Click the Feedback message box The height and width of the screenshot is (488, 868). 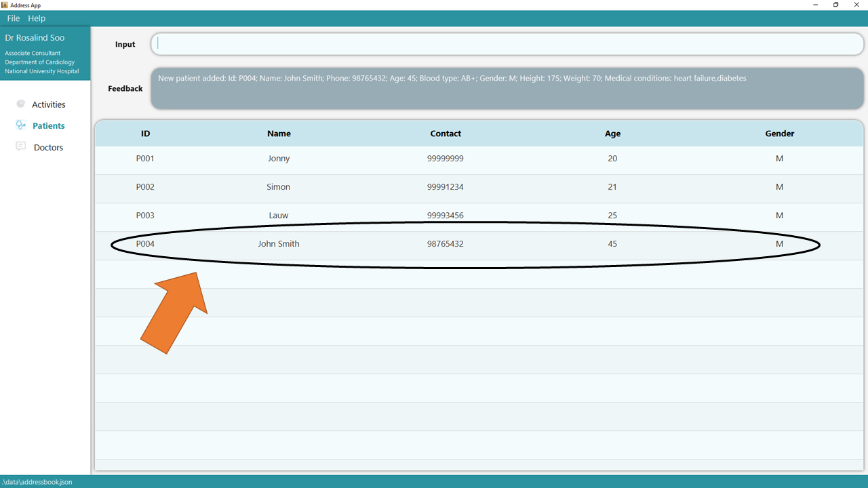click(x=507, y=88)
